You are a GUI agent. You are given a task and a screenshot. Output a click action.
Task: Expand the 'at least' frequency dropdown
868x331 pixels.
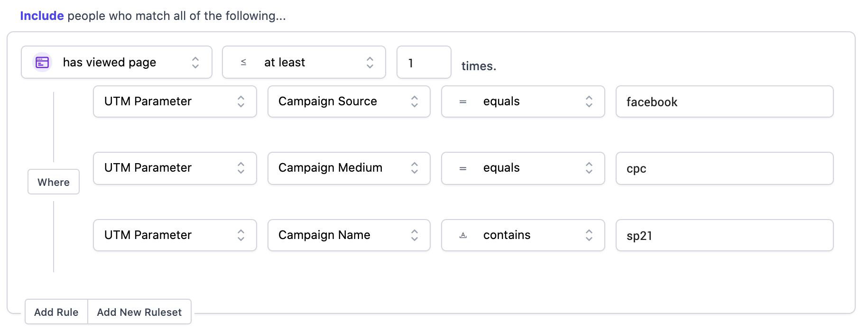pos(304,62)
